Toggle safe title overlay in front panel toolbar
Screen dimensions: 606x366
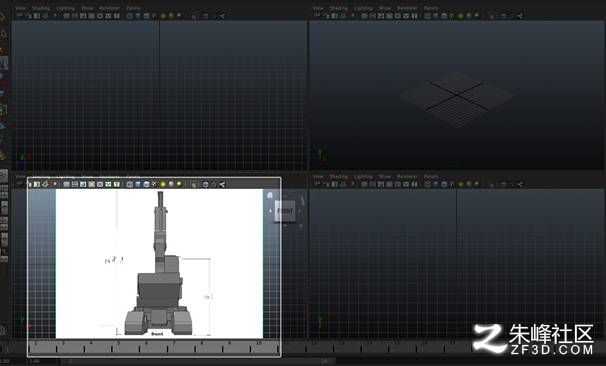click(x=117, y=184)
